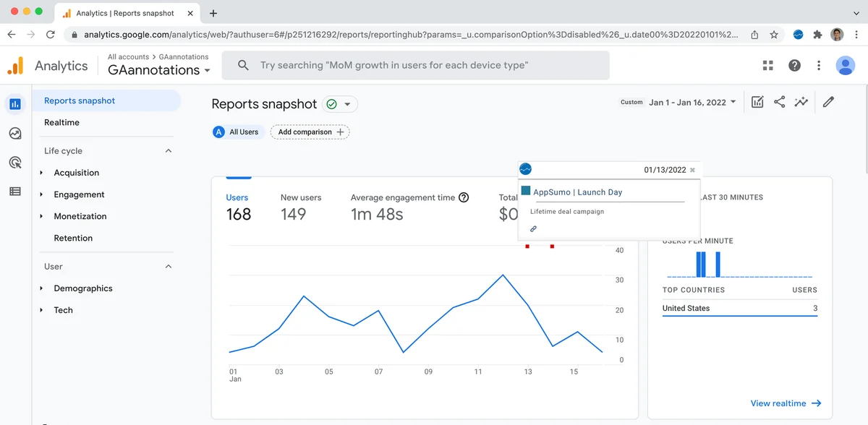Click the annotation link icon in popup

(534, 228)
